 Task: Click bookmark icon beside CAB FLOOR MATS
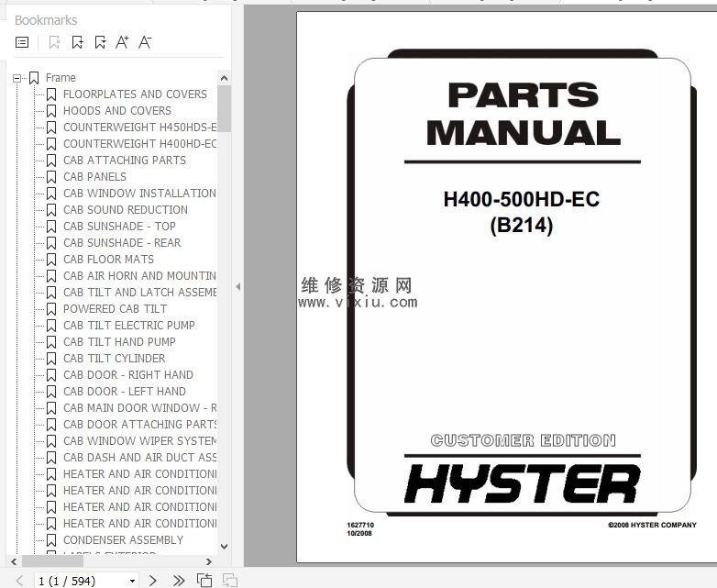click(51, 260)
